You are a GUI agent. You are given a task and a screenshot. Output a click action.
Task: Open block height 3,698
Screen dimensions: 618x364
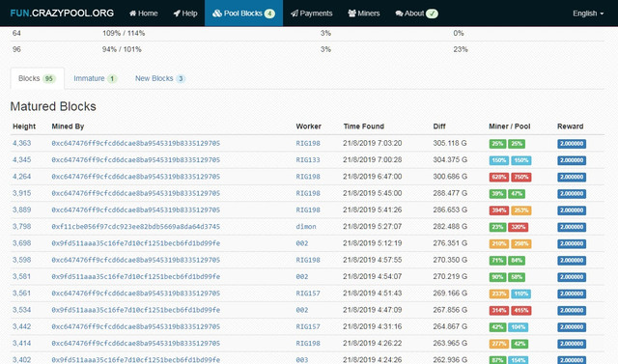[x=21, y=243]
